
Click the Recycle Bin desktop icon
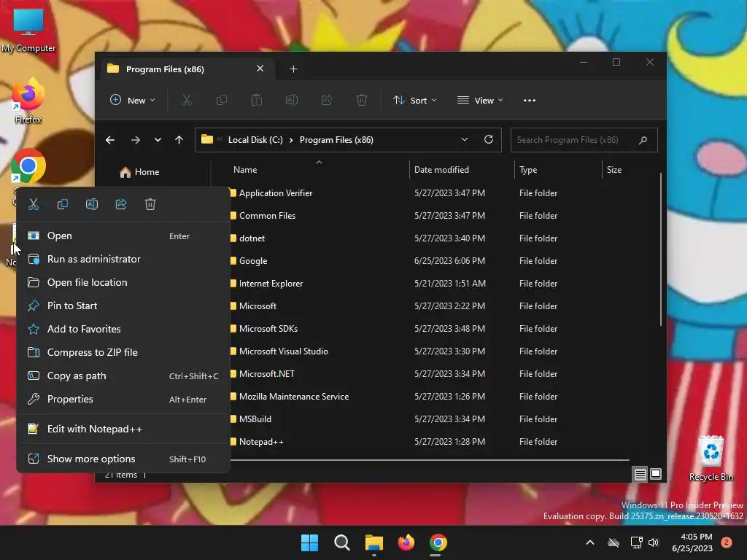(x=711, y=458)
